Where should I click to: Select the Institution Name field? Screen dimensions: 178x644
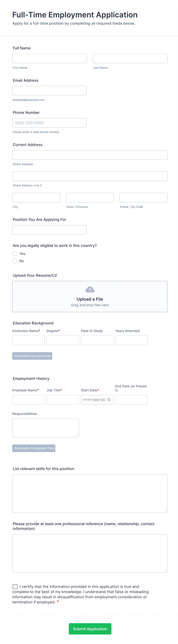[28, 340]
